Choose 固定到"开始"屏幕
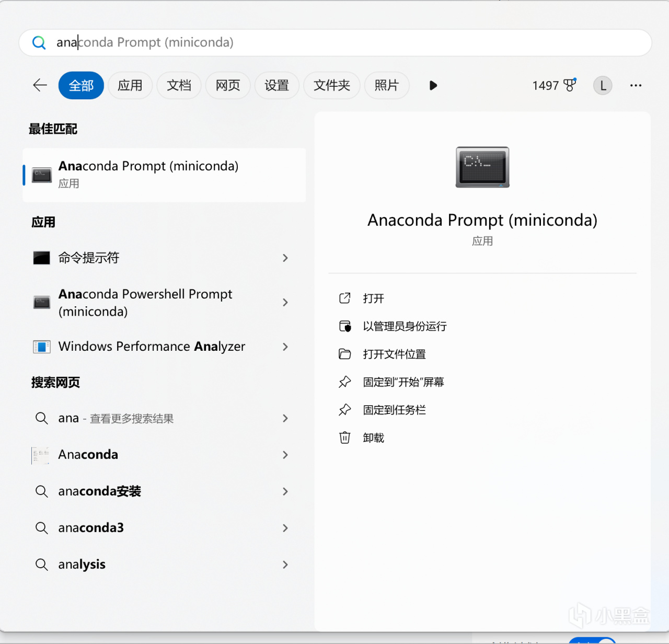 403,382
